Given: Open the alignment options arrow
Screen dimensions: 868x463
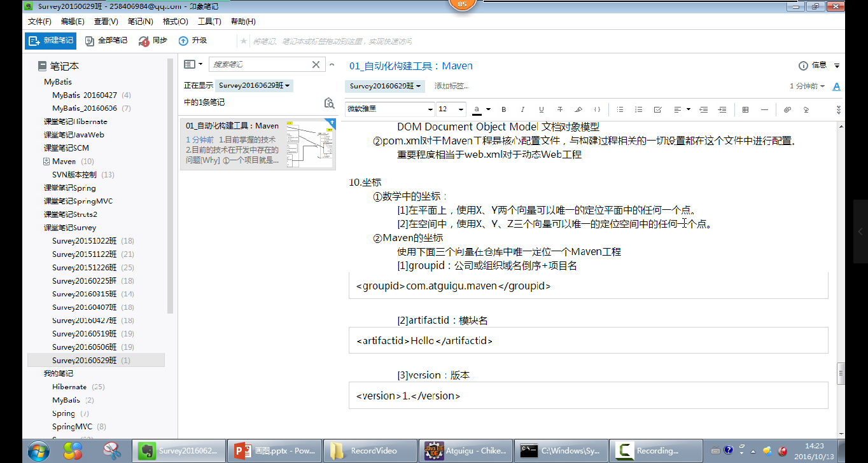Looking at the screenshot, I should pyautogui.click(x=689, y=109).
